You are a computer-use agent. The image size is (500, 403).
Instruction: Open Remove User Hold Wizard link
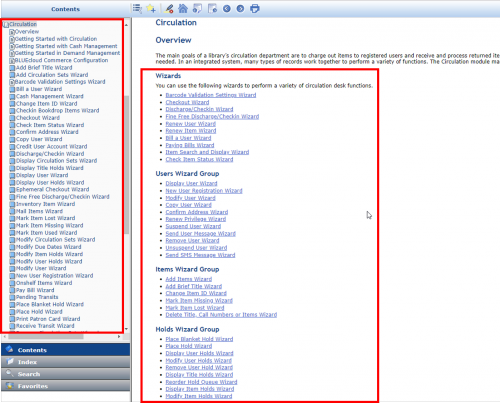pos(199,368)
